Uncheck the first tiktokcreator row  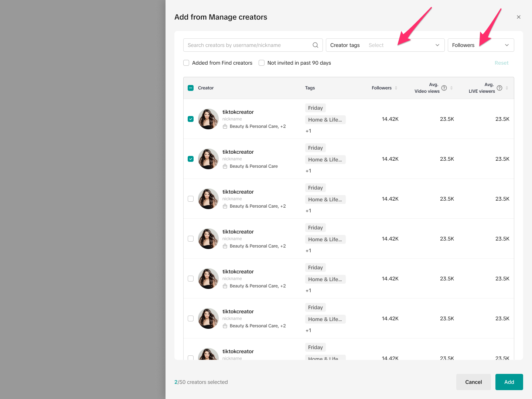191,119
